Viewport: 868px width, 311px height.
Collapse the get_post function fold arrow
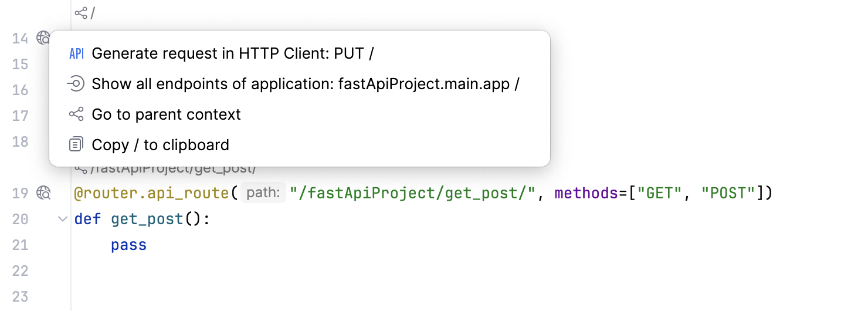62,219
